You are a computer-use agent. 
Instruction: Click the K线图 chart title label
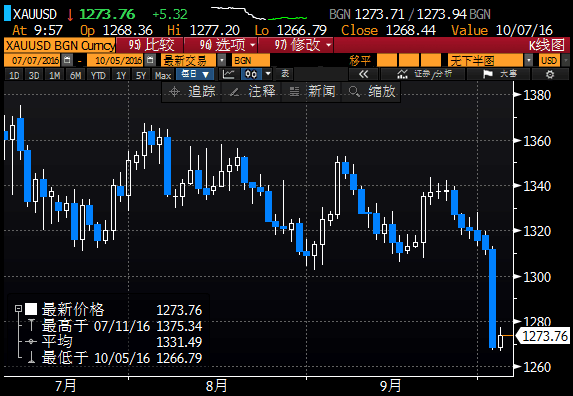click(547, 45)
